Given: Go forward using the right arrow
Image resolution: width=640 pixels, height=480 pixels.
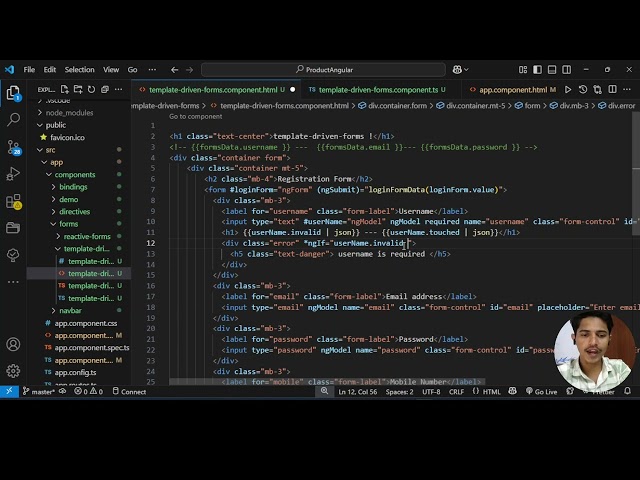Looking at the screenshot, I should (189, 70).
